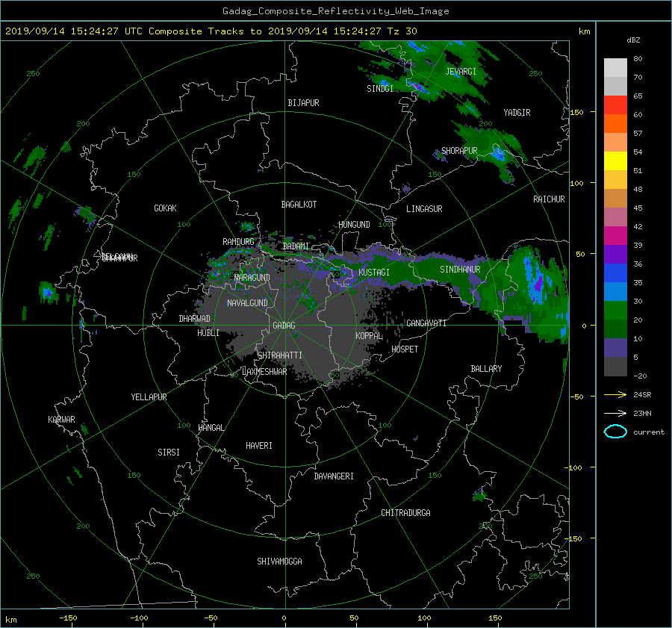The image size is (672, 628).
Task: Select the BADAMI city label
Action: [x=296, y=246]
